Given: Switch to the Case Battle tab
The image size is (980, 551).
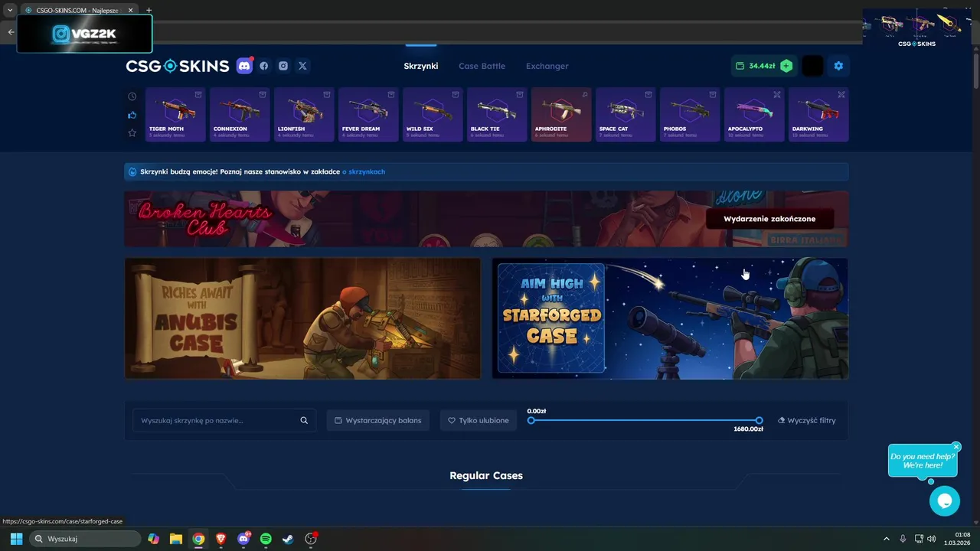Looking at the screenshot, I should pos(482,66).
